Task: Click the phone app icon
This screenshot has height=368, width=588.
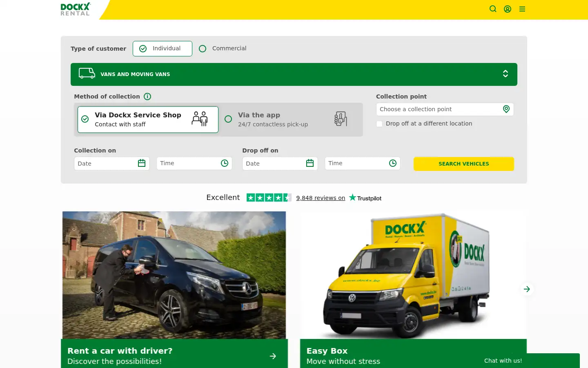Action: 341,119
